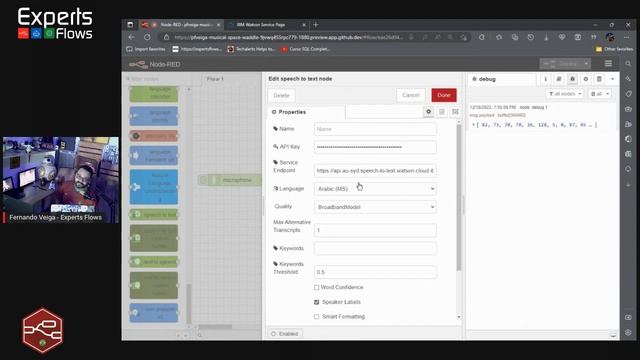Open Edge sidebar settings gear icon
The width and height of the screenshot is (640, 360).
tap(628, 333)
